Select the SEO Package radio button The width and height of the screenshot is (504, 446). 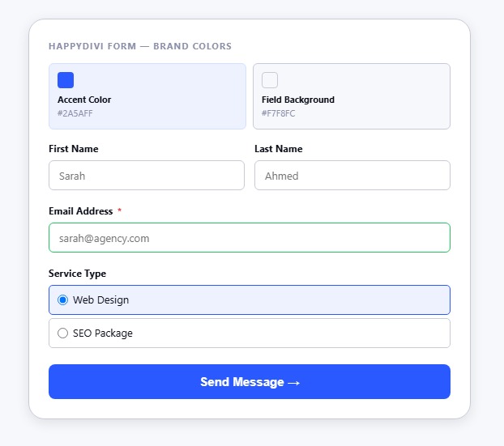tap(62, 333)
